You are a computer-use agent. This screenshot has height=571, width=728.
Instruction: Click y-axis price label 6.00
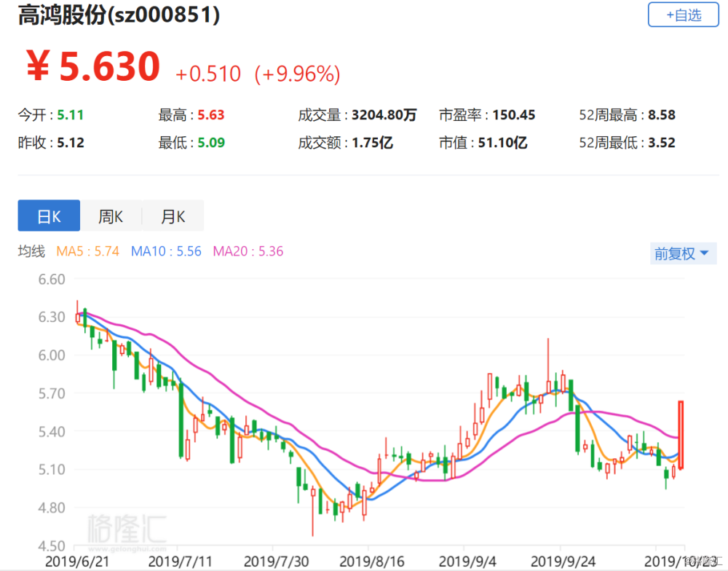pyautogui.click(x=52, y=355)
